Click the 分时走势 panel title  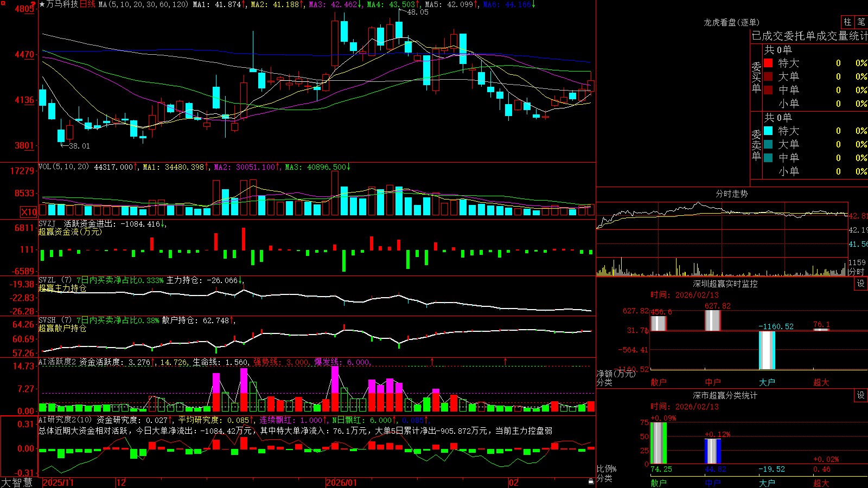click(731, 194)
